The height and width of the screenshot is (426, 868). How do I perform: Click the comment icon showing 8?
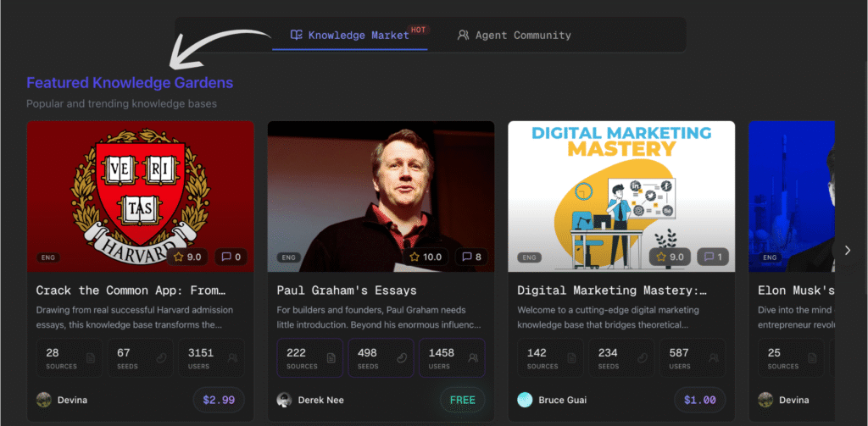click(x=471, y=257)
